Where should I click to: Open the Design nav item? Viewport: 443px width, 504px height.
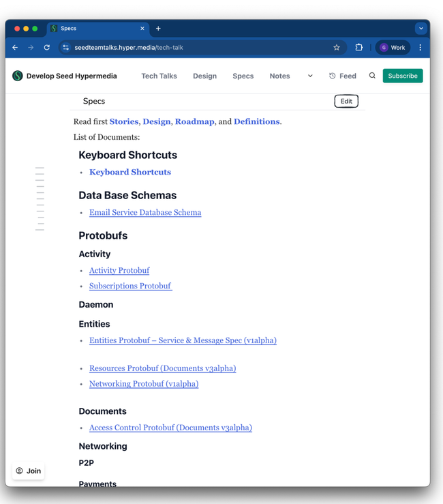coord(204,76)
